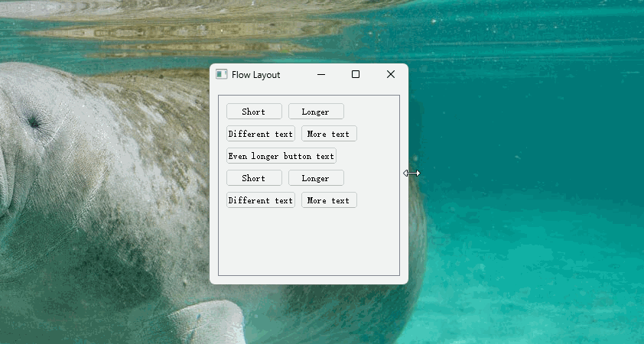This screenshot has width=644, height=344.
Task: Click the Flow Layout window icon
Action: click(221, 74)
